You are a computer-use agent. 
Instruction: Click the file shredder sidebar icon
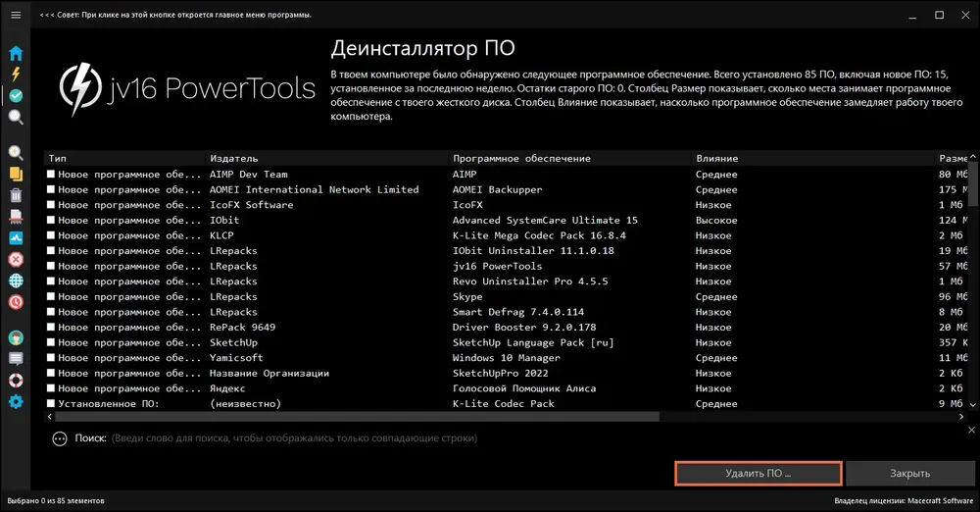(16, 217)
